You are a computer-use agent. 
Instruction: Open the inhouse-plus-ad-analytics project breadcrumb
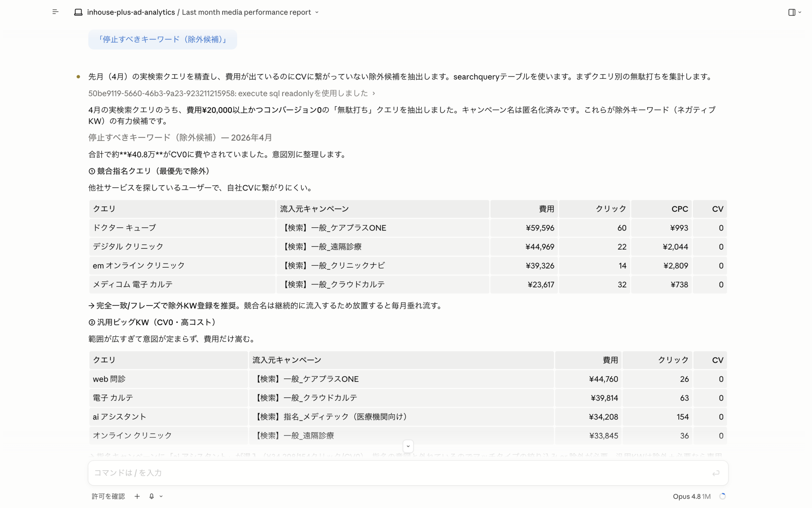(131, 12)
